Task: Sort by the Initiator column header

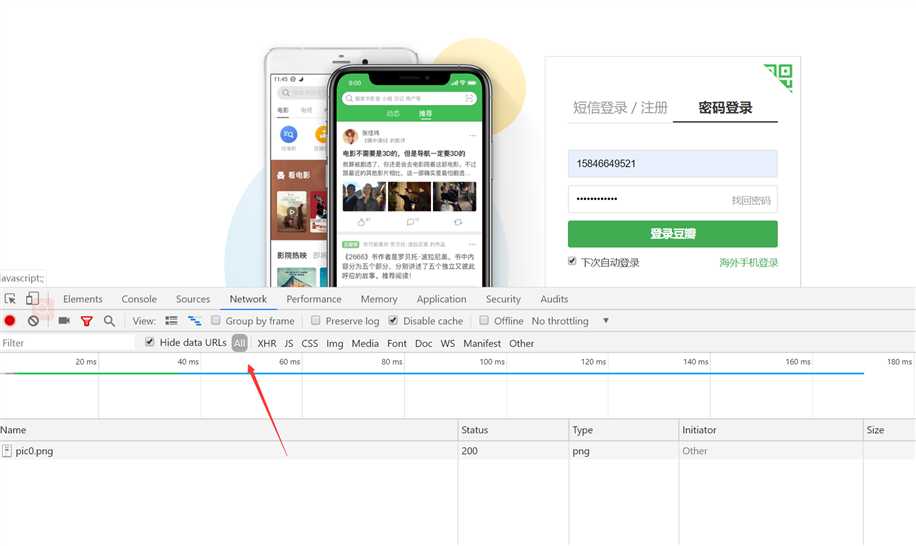Action: (x=771, y=430)
